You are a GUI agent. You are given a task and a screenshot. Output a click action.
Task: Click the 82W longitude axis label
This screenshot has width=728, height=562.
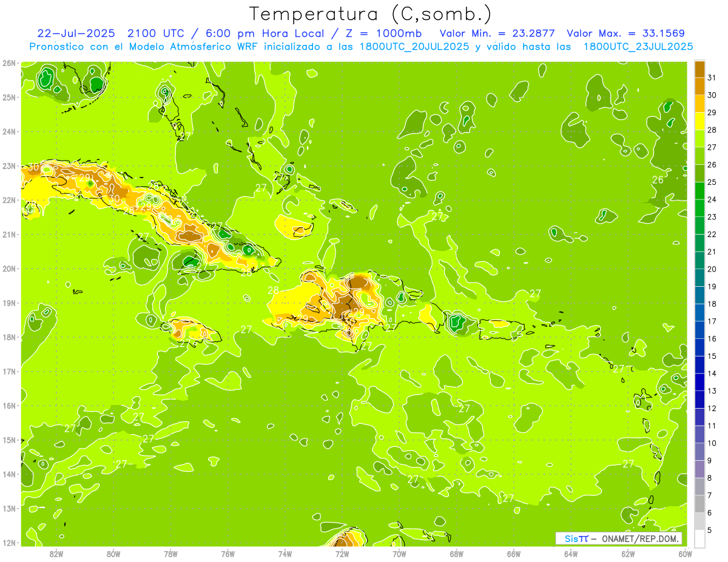tap(56, 554)
